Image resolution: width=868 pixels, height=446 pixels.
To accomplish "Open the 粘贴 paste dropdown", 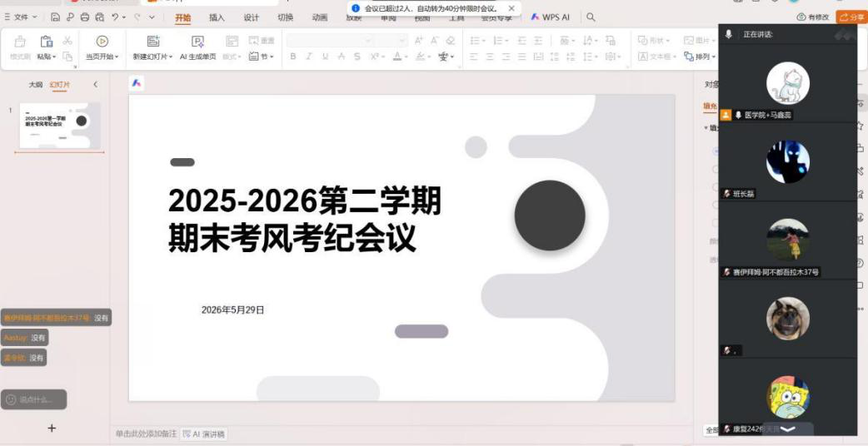I will coord(47,57).
